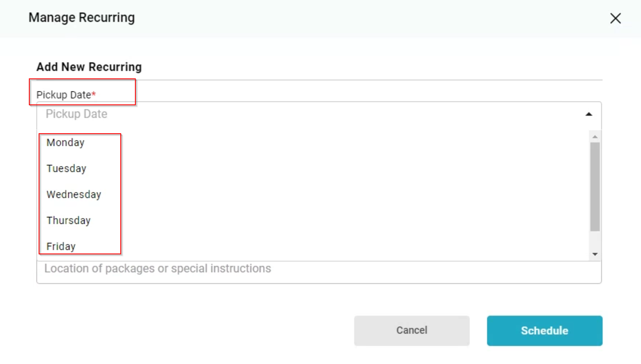
Task: Choose Tuesday as pickup day
Action: (x=66, y=169)
